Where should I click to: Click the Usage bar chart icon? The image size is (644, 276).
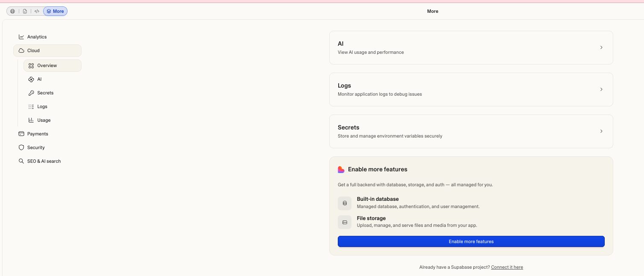[31, 120]
